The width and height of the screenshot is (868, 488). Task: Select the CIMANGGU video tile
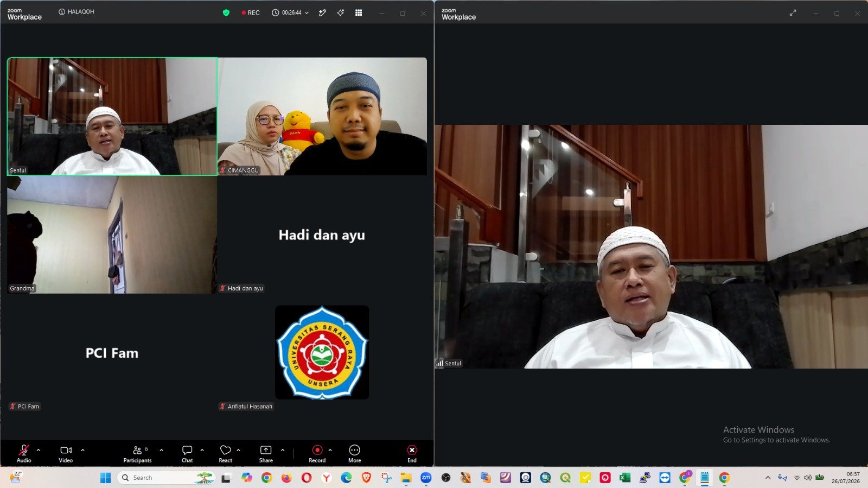coord(322,116)
